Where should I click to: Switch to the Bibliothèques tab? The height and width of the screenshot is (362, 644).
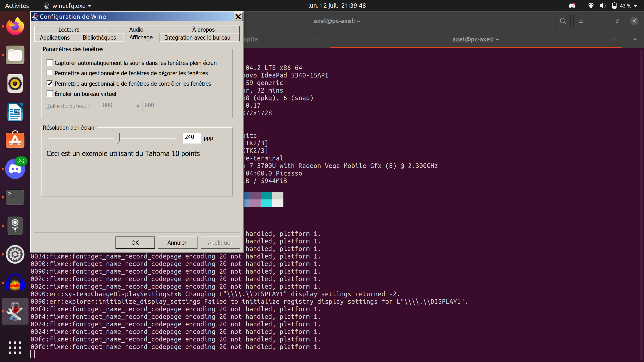tap(99, 38)
